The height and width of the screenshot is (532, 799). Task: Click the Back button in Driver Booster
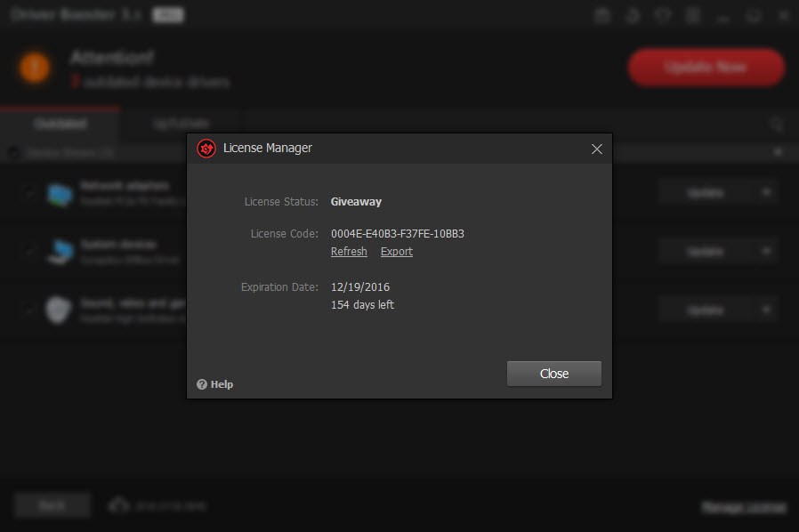tap(52, 505)
